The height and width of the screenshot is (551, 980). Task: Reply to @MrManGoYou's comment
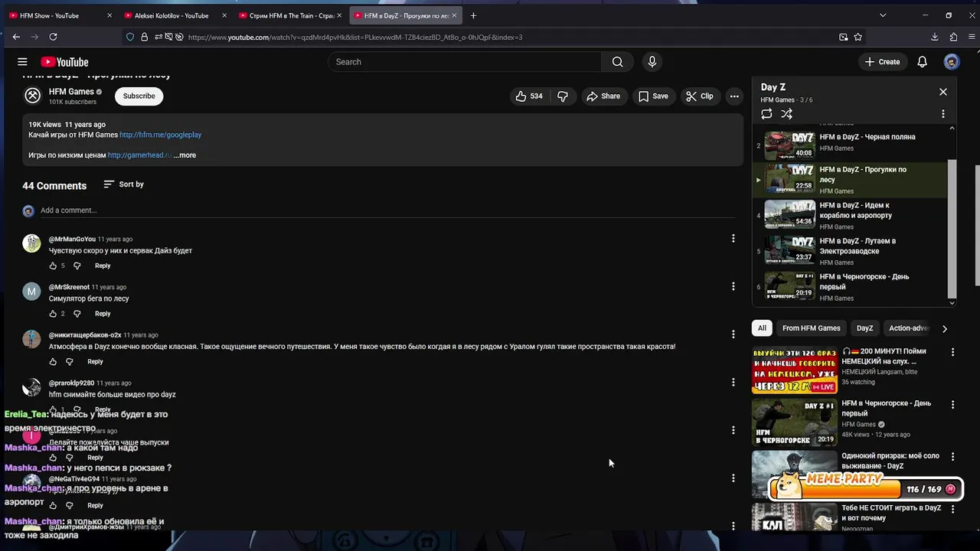tap(103, 266)
